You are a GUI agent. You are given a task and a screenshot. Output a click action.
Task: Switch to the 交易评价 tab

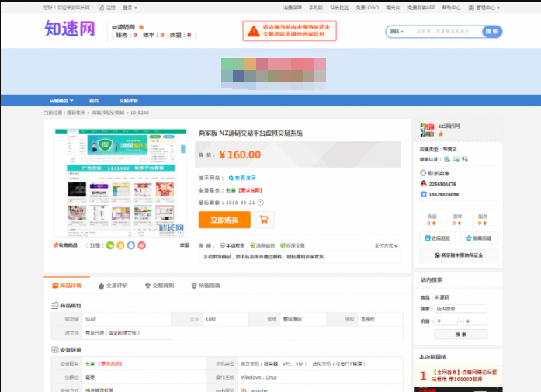(x=115, y=285)
